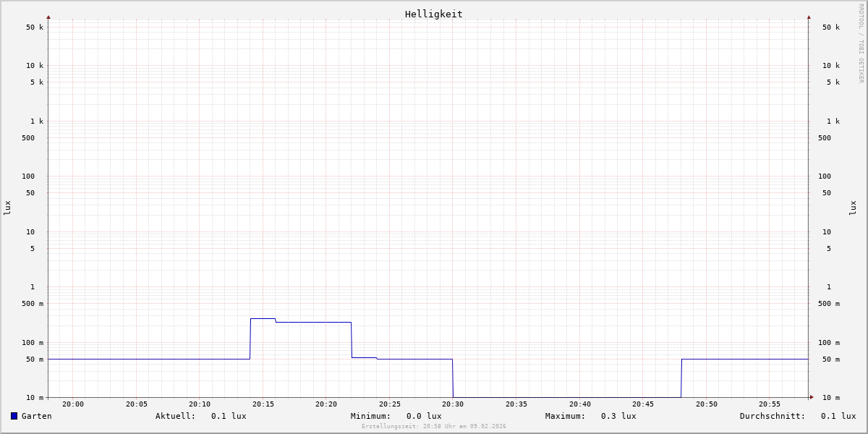This screenshot has height=434, width=868.
Task: Click the 20:05 time axis label
Action: click(x=137, y=404)
